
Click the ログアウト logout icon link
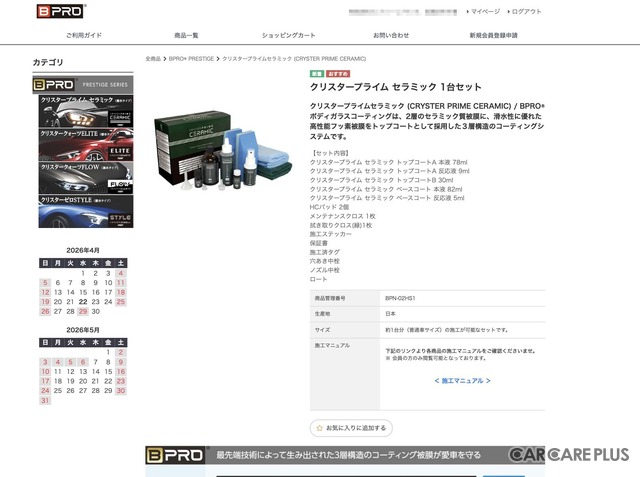[507, 12]
